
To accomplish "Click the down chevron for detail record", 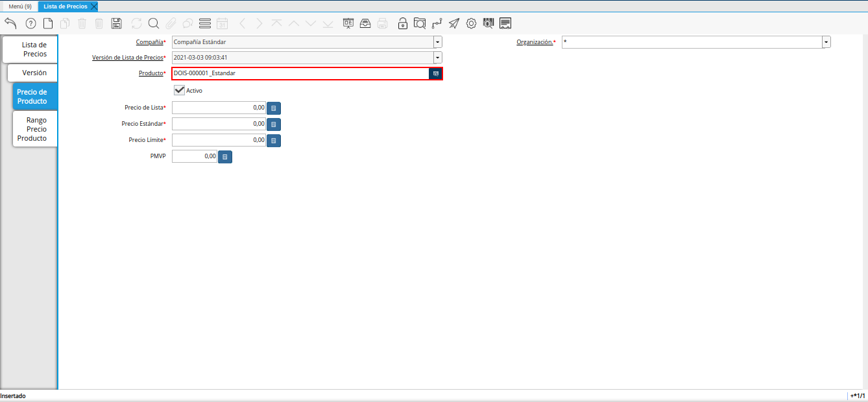I will point(311,23).
